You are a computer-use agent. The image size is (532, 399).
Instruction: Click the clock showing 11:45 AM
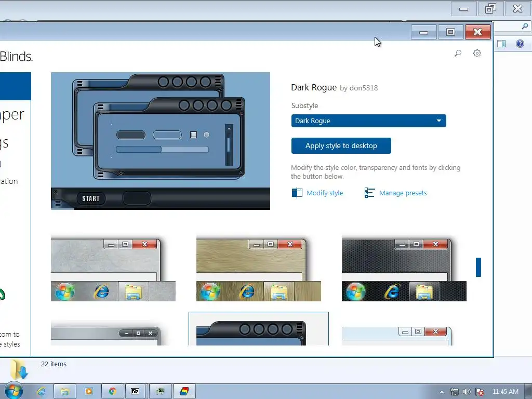(x=505, y=392)
